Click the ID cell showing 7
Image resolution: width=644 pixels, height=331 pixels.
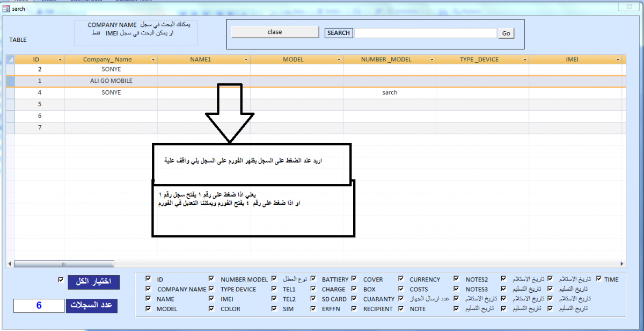point(40,128)
